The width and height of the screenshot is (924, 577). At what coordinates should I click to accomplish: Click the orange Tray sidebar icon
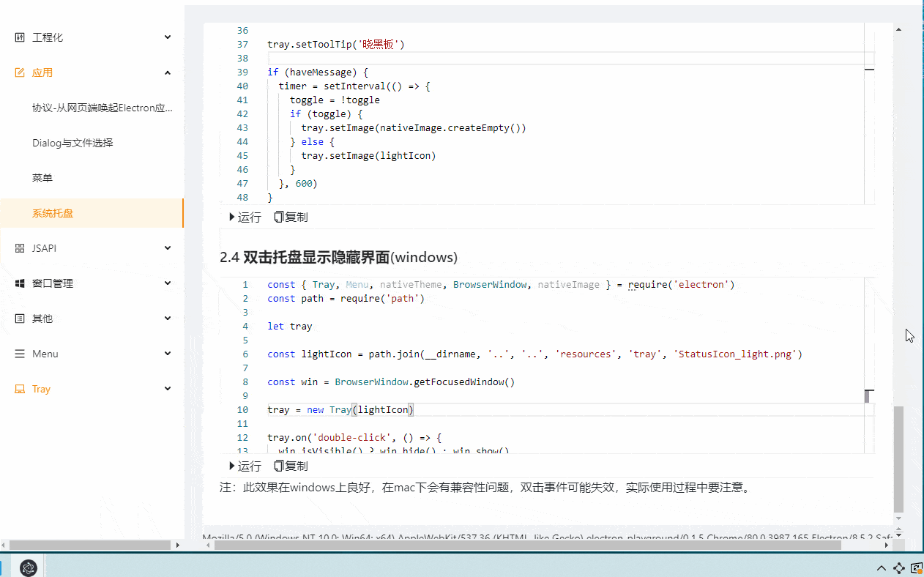(x=20, y=389)
